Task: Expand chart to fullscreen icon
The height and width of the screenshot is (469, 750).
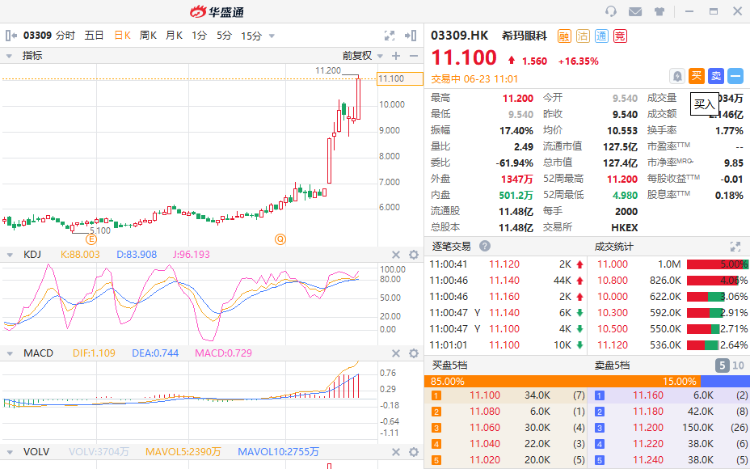Action: (x=390, y=35)
